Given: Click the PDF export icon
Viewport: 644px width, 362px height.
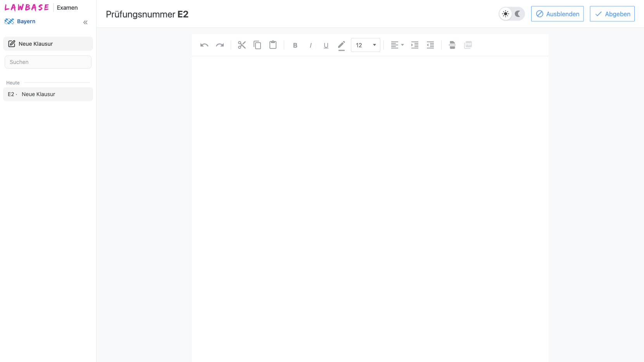Looking at the screenshot, I should 468,45.
